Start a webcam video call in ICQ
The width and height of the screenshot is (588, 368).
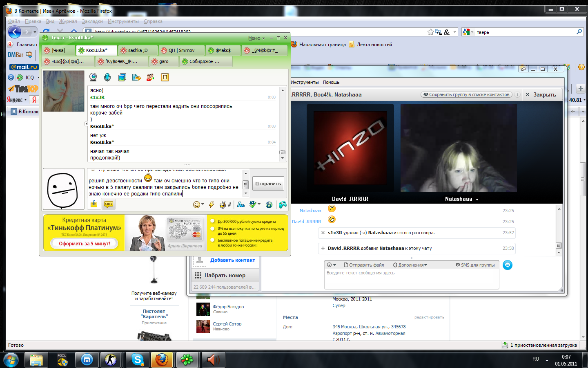[x=94, y=77]
